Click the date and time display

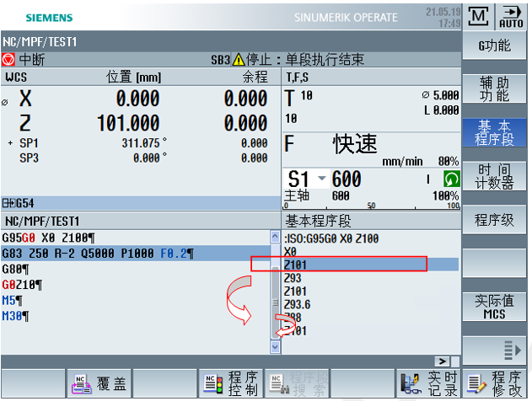[443, 18]
